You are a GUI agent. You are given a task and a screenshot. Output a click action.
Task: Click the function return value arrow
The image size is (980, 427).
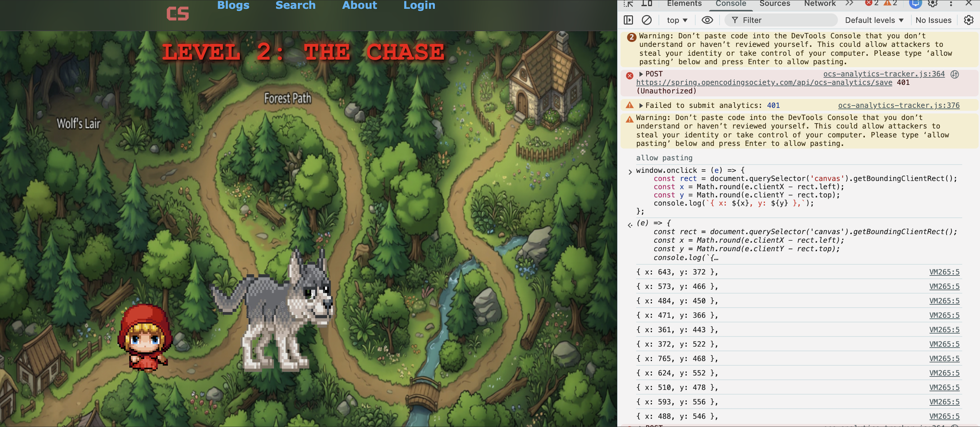click(630, 225)
